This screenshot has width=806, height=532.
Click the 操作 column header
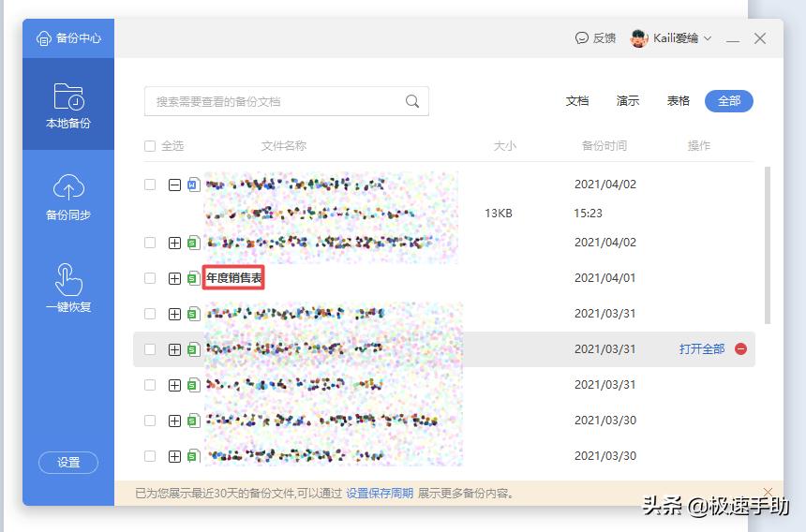(699, 146)
